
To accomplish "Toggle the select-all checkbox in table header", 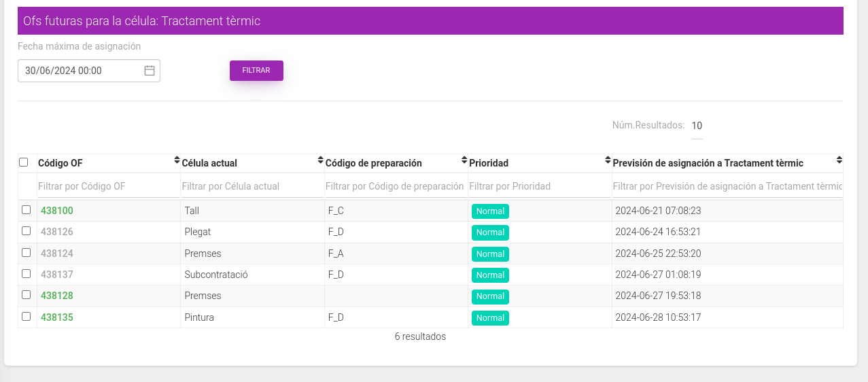I will point(24,162).
